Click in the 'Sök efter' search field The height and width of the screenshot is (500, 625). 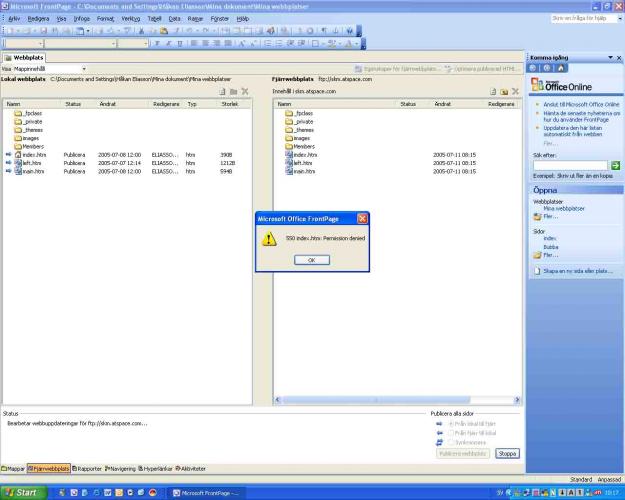click(x=569, y=165)
